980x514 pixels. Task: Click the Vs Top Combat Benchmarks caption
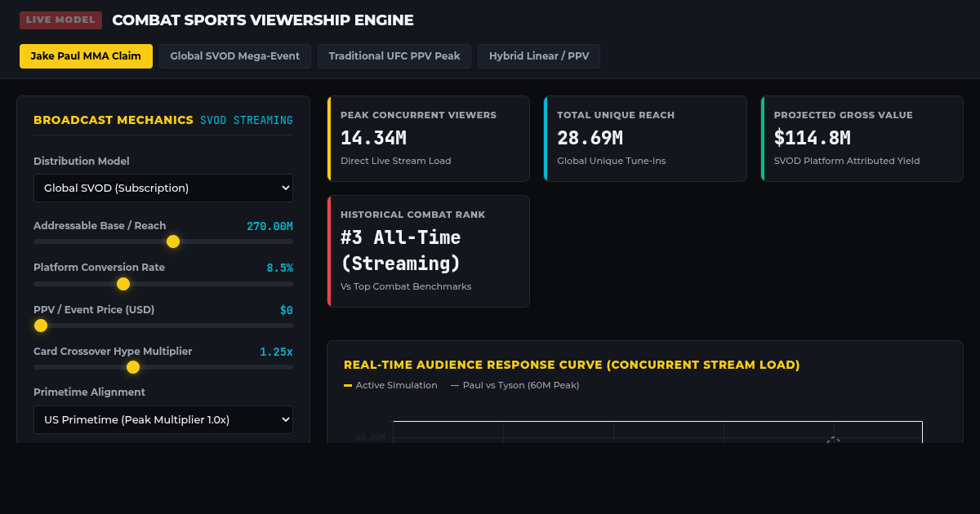tap(406, 286)
